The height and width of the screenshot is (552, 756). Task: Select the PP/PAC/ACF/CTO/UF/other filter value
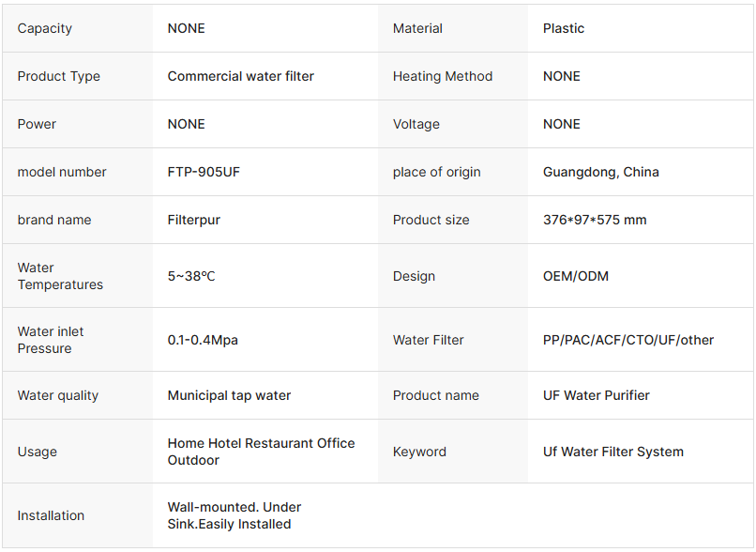tap(627, 340)
